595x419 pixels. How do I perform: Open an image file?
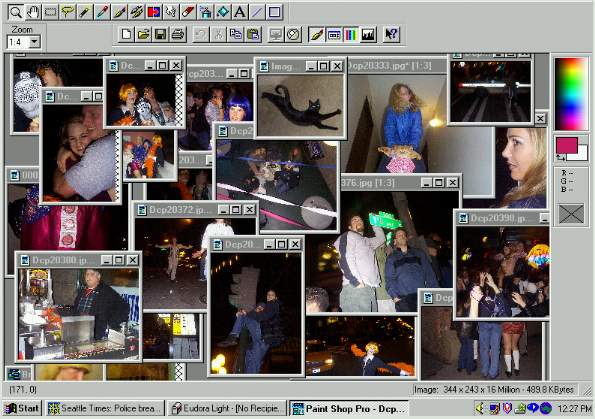click(x=143, y=35)
